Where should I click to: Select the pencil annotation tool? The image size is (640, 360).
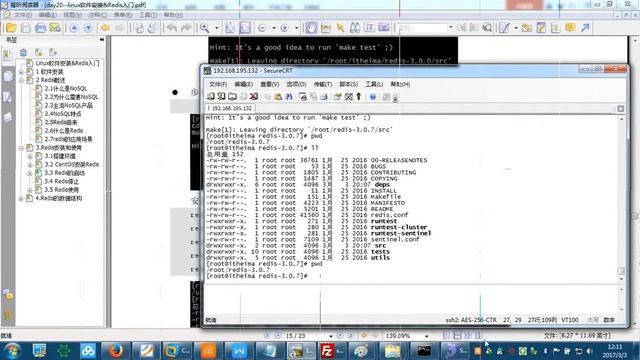point(504,28)
